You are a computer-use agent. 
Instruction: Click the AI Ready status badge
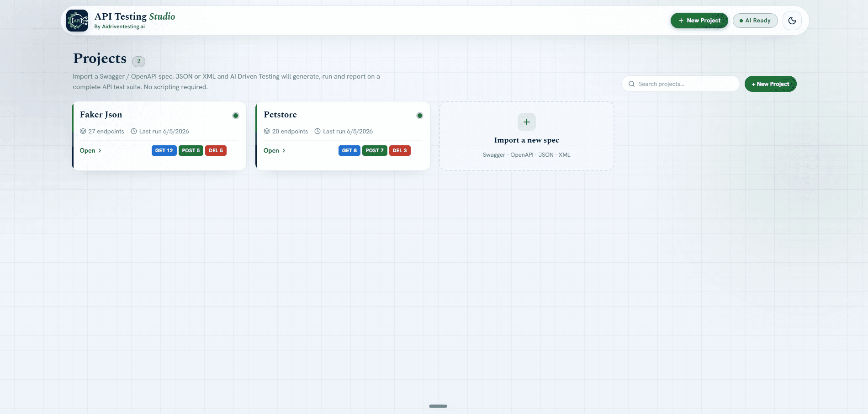[x=755, y=21]
